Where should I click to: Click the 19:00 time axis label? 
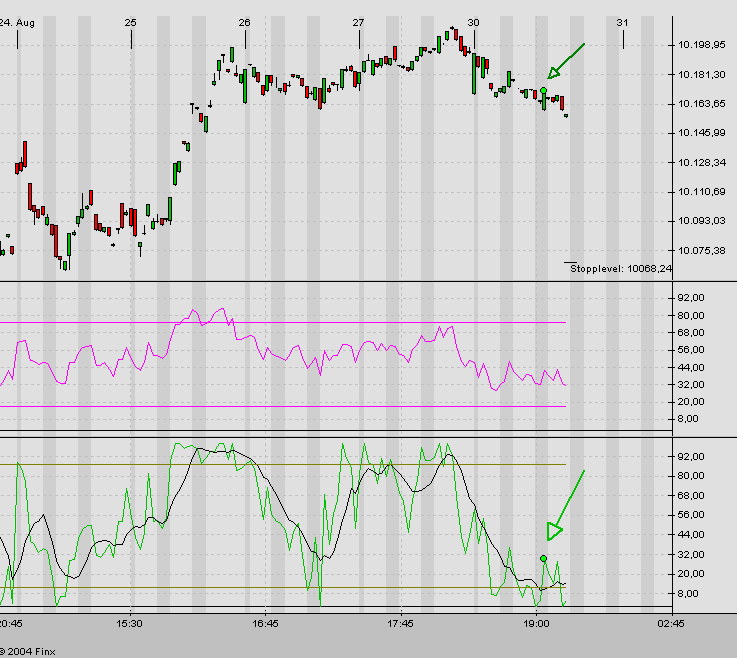click(536, 623)
